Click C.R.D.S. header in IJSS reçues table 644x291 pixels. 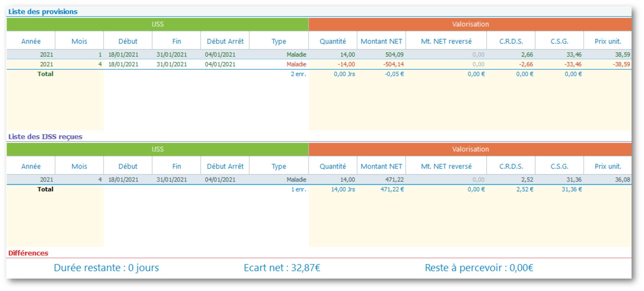coord(511,166)
